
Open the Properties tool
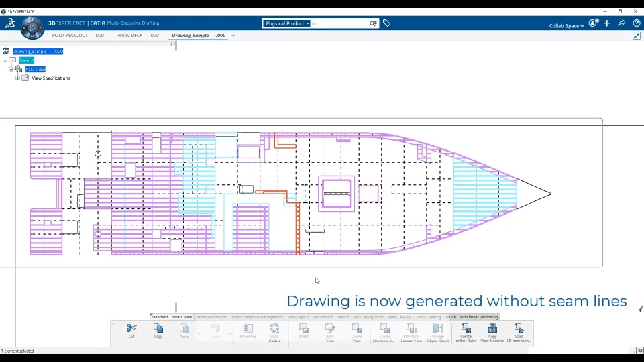click(248, 328)
